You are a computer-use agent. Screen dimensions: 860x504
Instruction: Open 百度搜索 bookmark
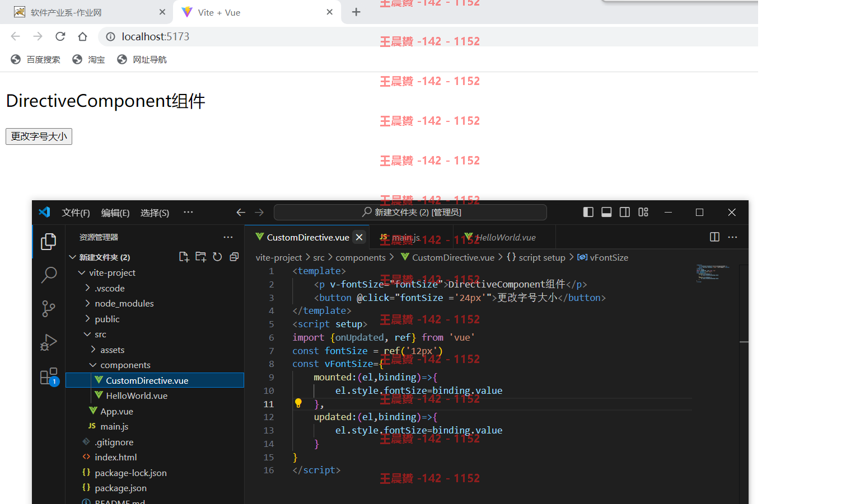(35, 59)
